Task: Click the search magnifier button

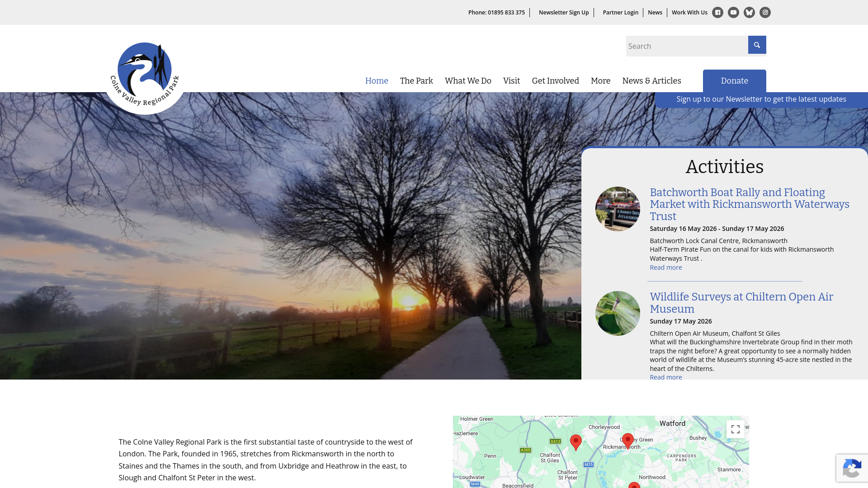Action: (x=757, y=45)
